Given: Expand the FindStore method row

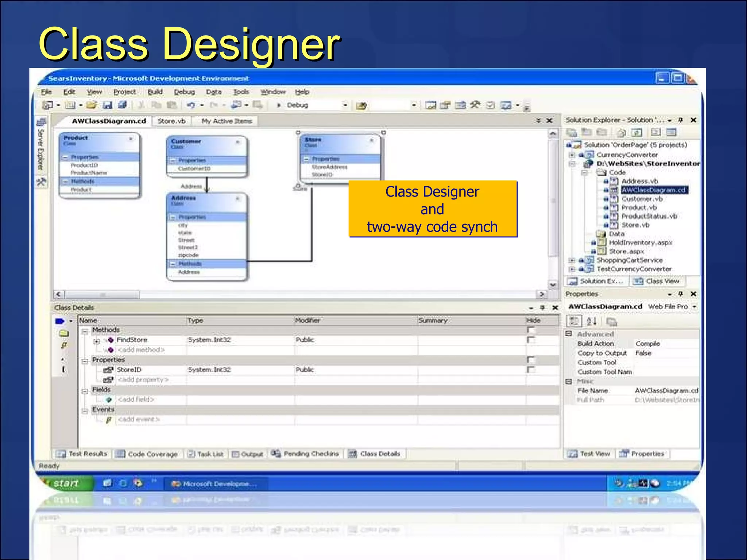Looking at the screenshot, I should coord(97,341).
